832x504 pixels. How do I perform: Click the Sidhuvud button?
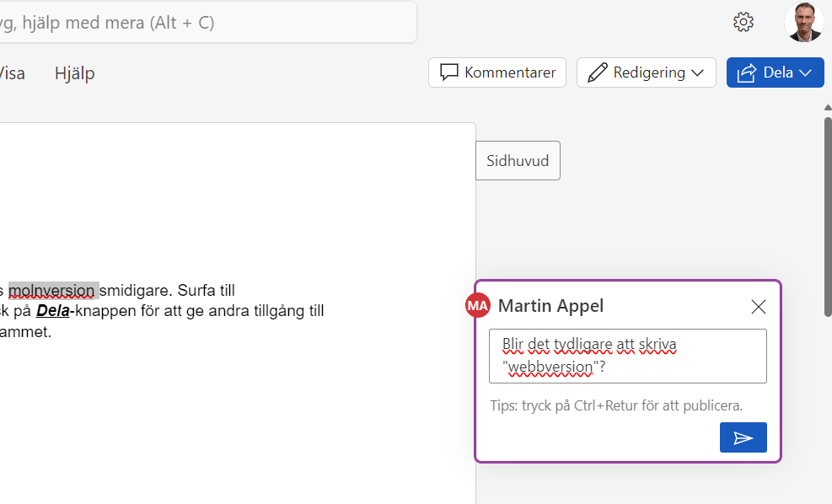518,160
